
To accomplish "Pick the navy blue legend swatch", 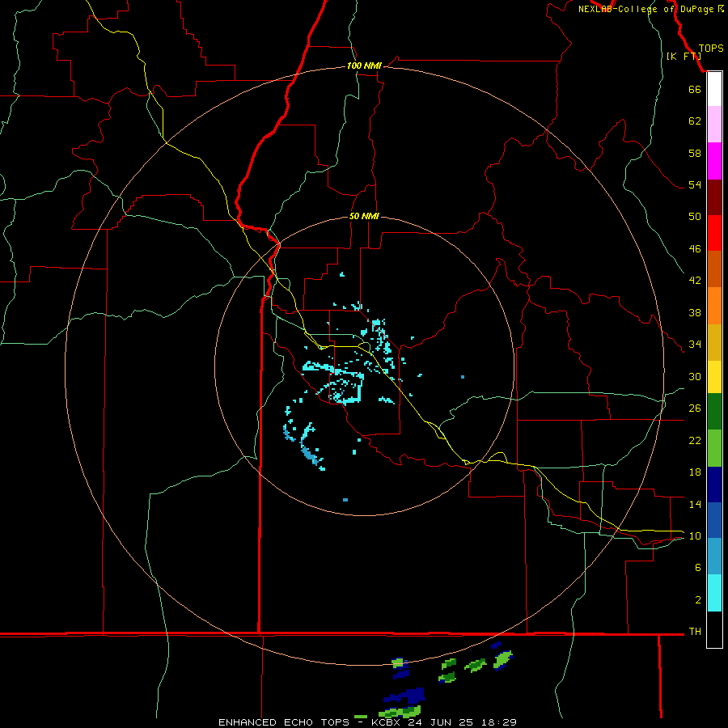I will [x=714, y=485].
